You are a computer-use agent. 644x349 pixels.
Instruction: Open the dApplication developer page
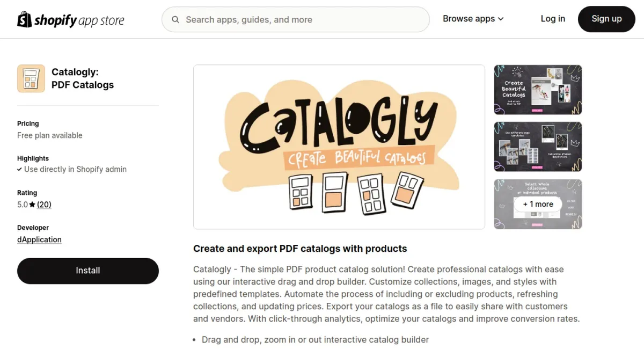(39, 239)
